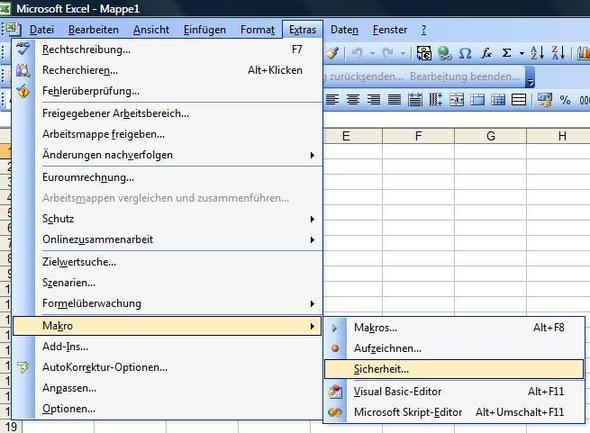Screen dimensions: 590x433
Task: Click the thick horizontal bars icon
Action: pyautogui.click(x=519, y=100)
